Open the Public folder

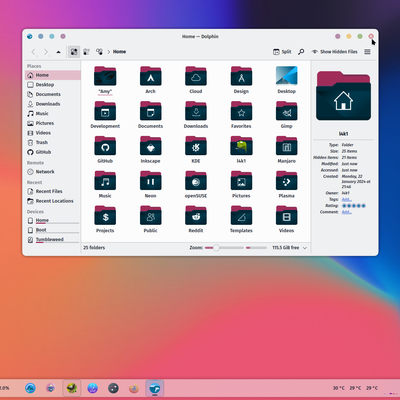click(150, 219)
